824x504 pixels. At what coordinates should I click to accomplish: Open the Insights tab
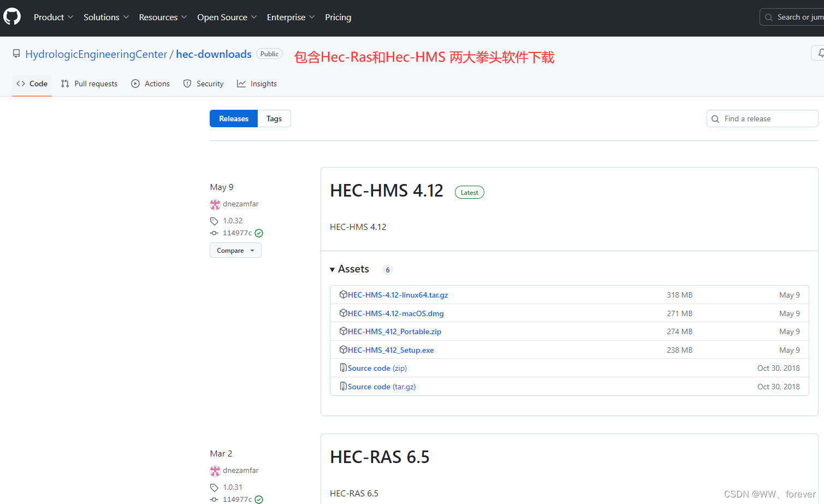257,84
